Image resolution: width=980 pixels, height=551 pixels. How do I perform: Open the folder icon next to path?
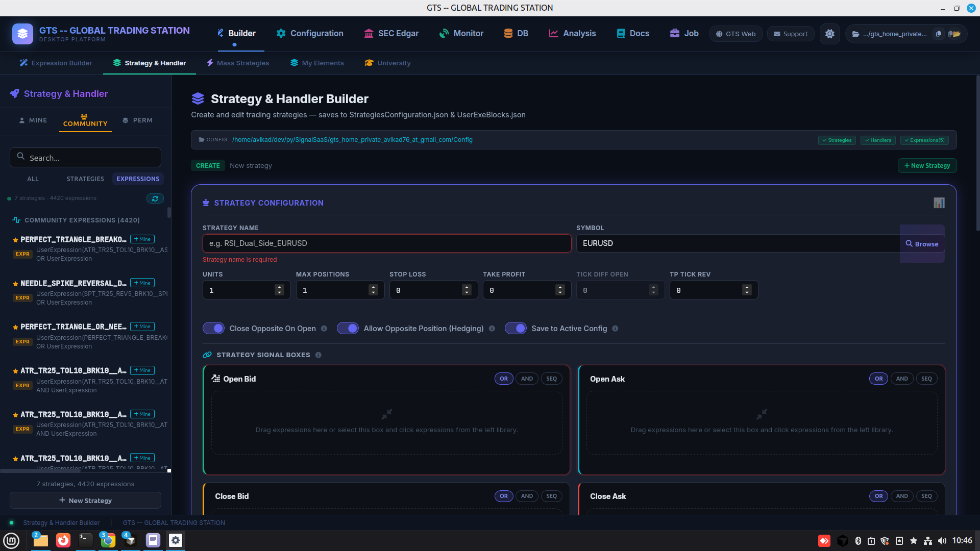954,34
